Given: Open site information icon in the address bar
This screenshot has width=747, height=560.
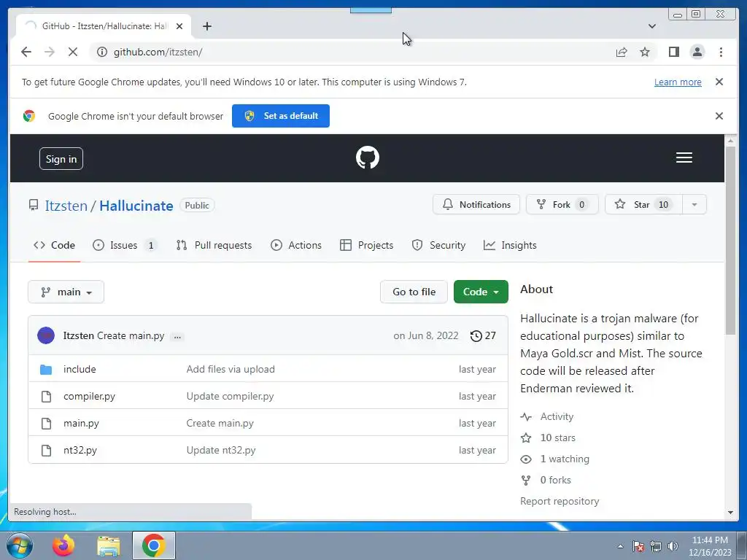Looking at the screenshot, I should tap(102, 52).
